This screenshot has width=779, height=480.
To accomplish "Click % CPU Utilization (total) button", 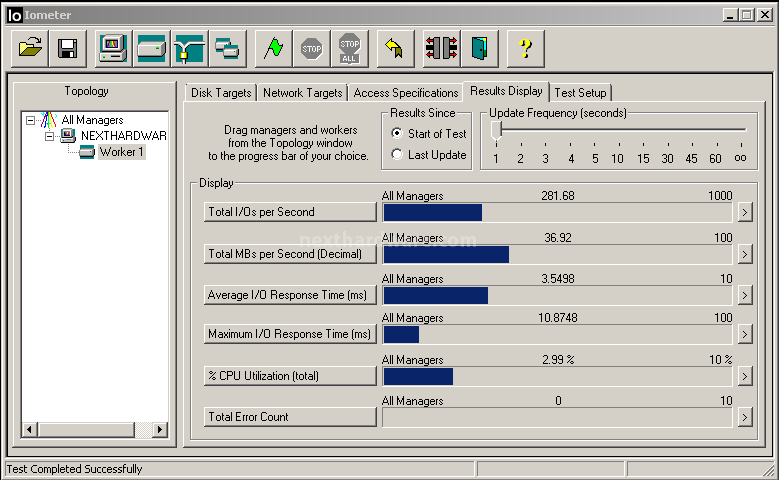I will [290, 376].
